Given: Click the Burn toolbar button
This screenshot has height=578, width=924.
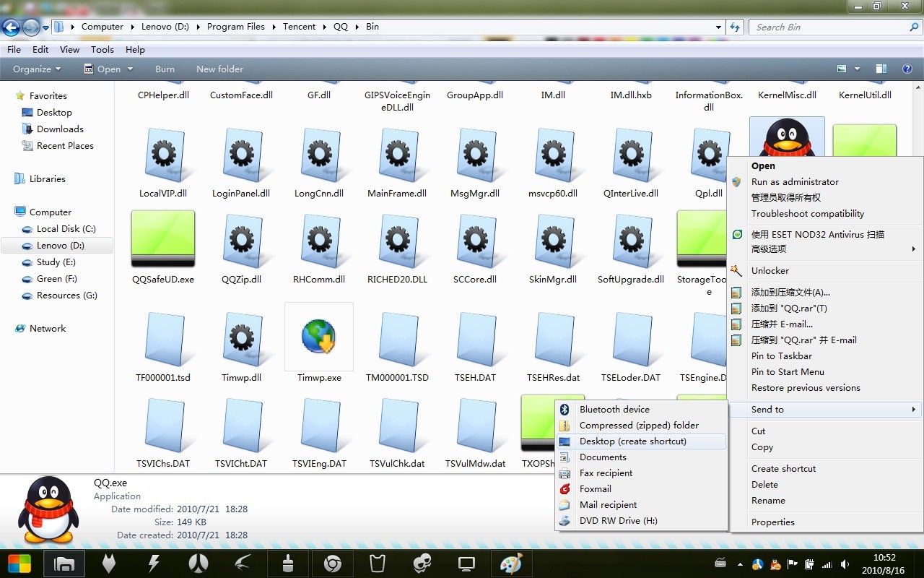Looking at the screenshot, I should pos(165,69).
